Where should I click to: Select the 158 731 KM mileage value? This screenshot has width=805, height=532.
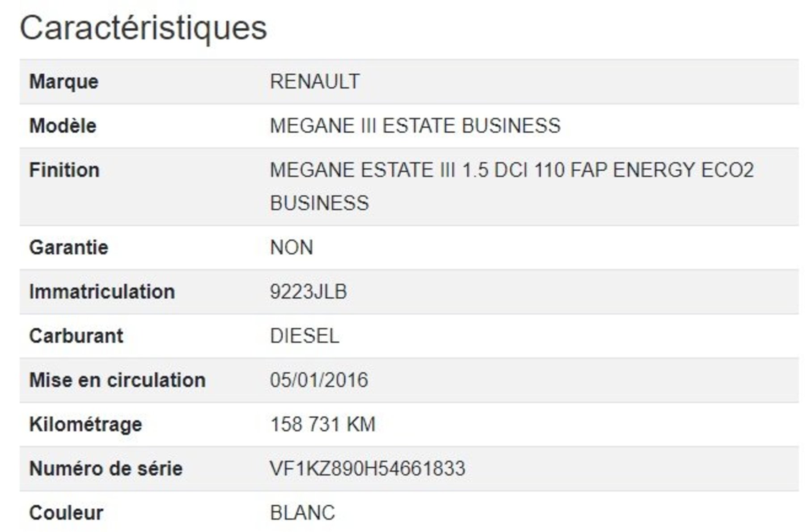(x=322, y=425)
